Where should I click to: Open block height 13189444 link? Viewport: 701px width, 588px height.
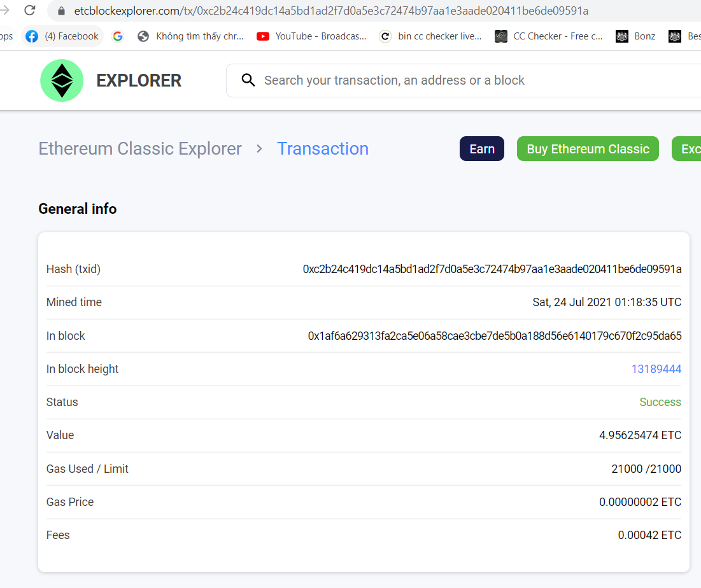tap(656, 369)
